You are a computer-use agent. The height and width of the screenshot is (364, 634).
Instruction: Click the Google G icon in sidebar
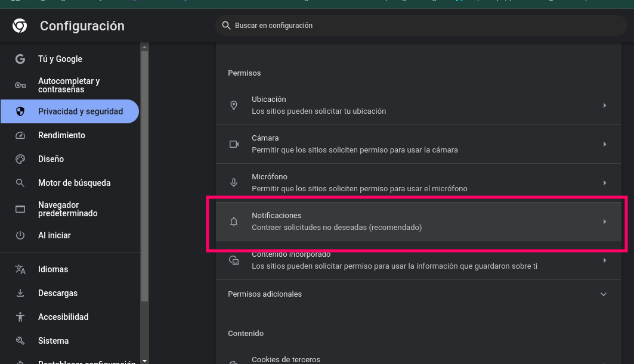coord(20,59)
